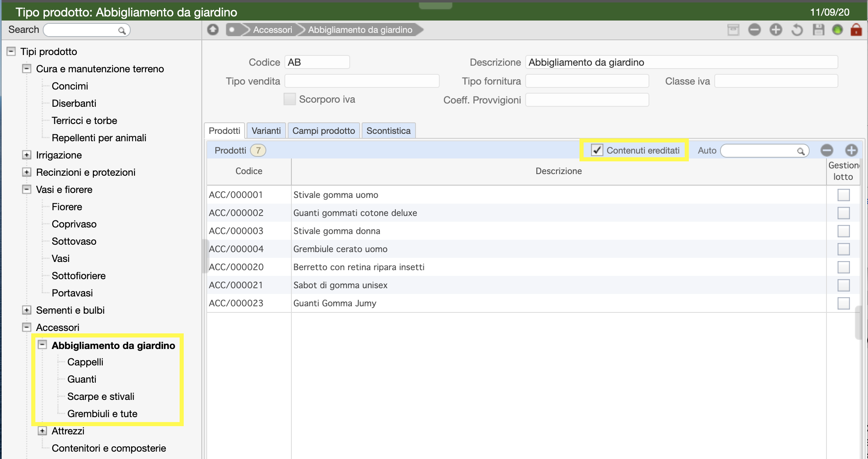Click the archive box icon in toolbar

pos(733,30)
